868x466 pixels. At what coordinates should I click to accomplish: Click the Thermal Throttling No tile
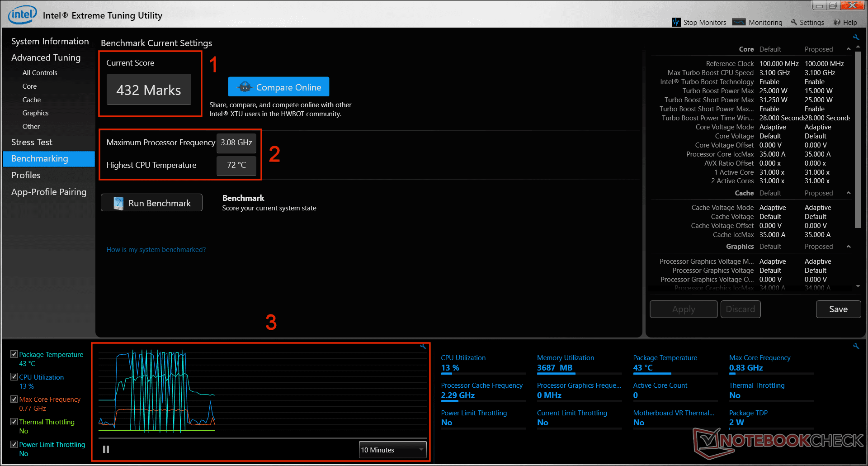(x=771, y=391)
